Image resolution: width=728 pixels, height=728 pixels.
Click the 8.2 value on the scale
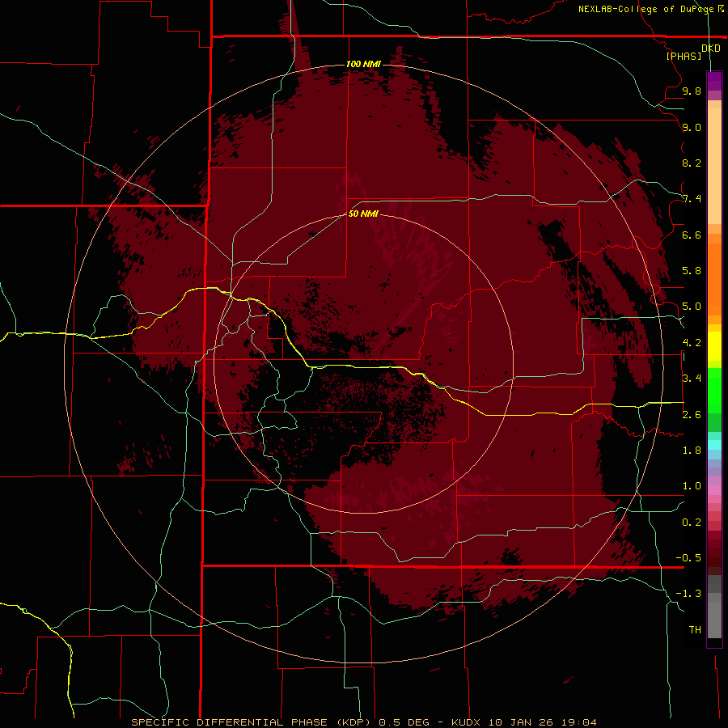[692, 163]
